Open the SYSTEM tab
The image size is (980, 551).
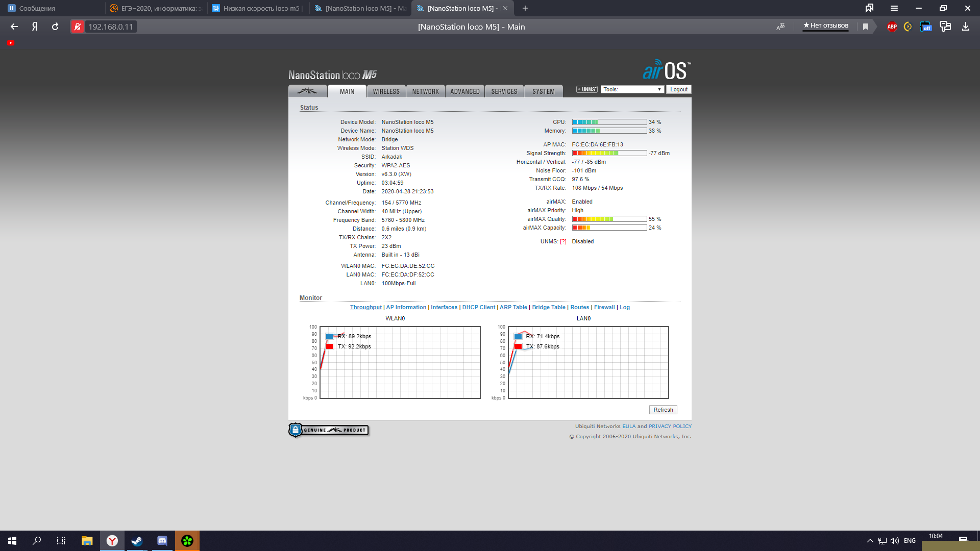point(544,91)
